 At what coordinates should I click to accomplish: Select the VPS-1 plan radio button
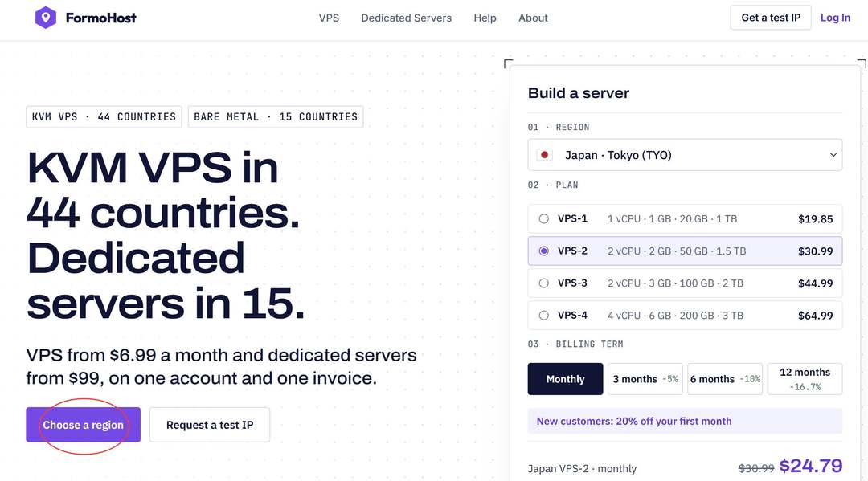(543, 219)
